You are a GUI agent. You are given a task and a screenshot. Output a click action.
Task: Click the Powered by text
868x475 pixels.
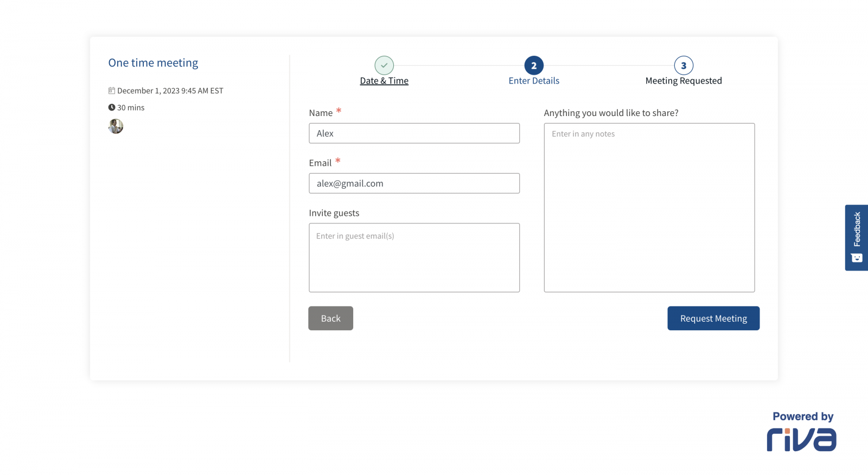coord(803,416)
